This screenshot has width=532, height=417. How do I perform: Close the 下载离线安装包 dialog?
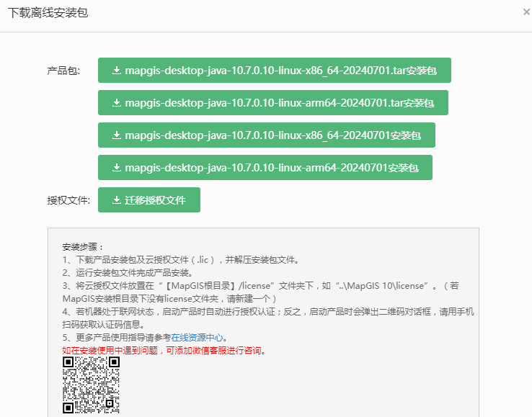point(526,12)
